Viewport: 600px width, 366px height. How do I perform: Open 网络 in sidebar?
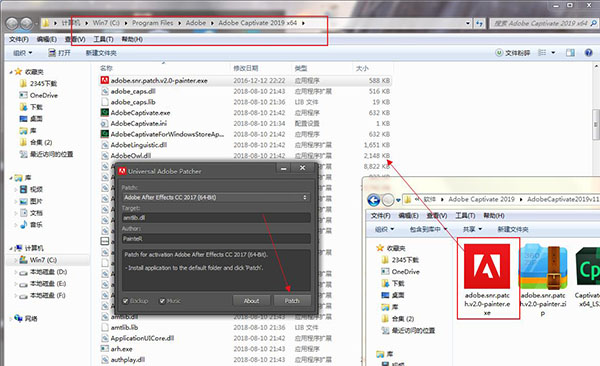pos(27,319)
